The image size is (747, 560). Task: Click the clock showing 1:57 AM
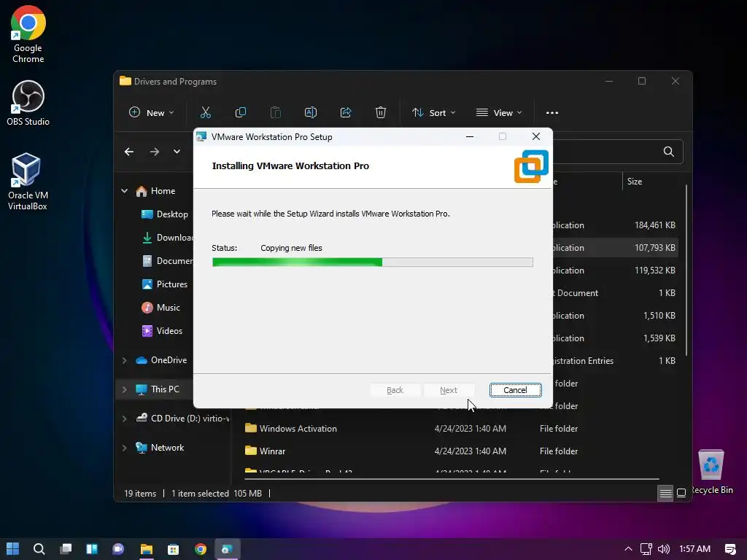click(x=694, y=549)
